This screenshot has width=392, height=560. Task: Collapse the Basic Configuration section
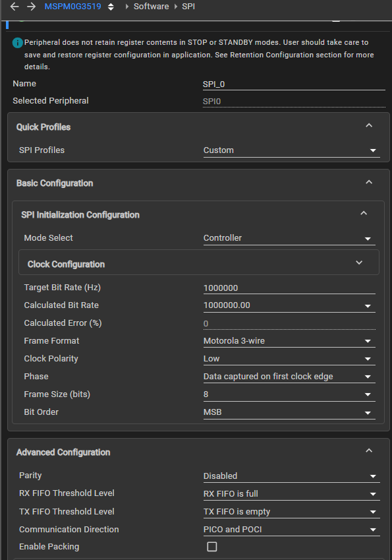(369, 182)
